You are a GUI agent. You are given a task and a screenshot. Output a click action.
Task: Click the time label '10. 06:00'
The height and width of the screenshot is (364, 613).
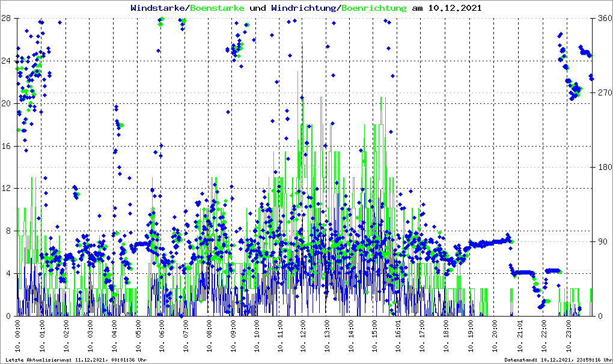[162, 336]
